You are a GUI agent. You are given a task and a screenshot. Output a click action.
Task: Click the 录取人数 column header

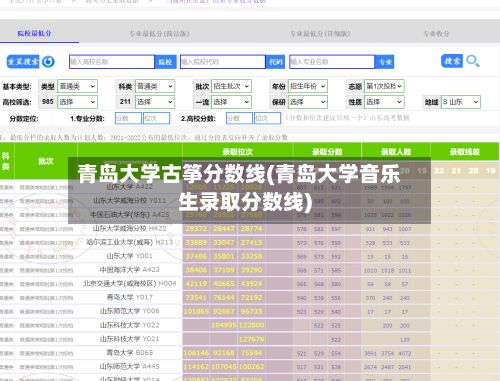[x=396, y=152]
